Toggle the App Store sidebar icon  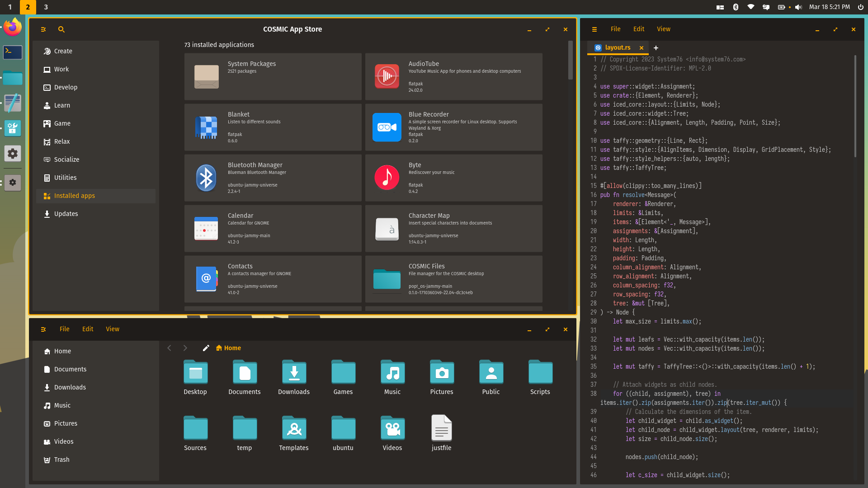pos(43,29)
